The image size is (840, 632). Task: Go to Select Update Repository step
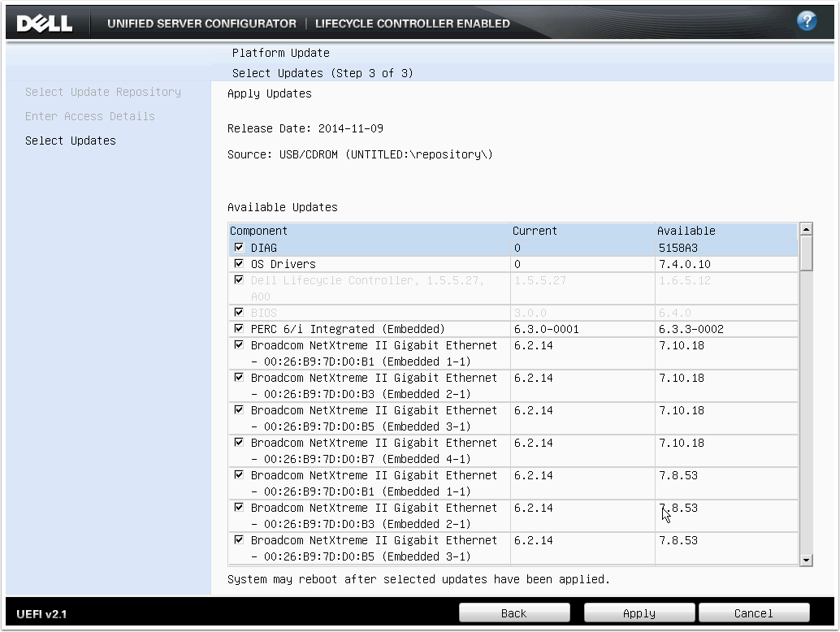(103, 92)
